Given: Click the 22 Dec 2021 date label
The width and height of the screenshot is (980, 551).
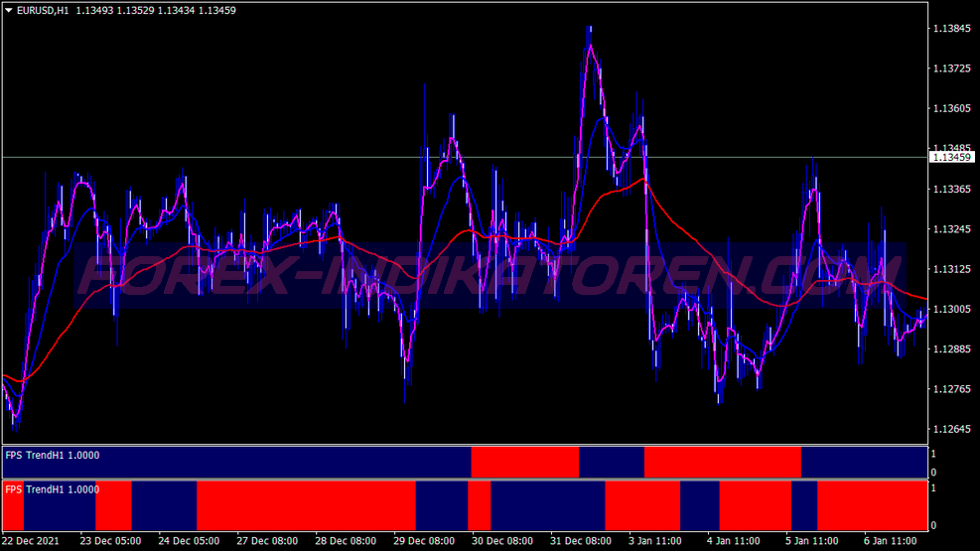Looking at the screenshot, I should click(x=31, y=541).
